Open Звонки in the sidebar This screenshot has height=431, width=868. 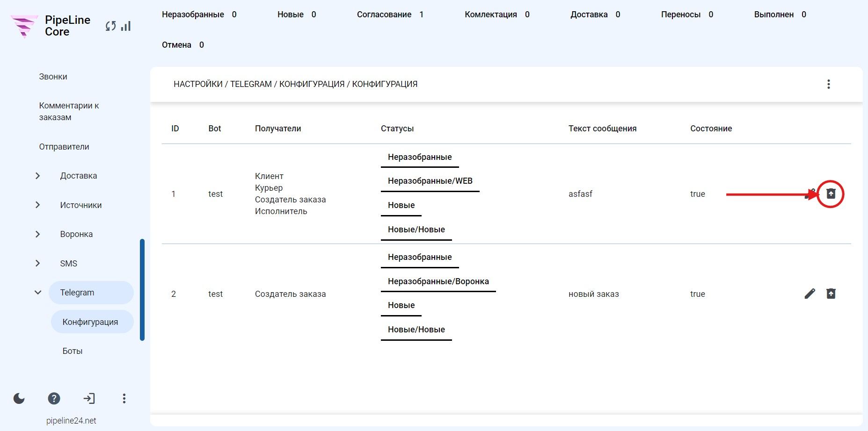[53, 77]
